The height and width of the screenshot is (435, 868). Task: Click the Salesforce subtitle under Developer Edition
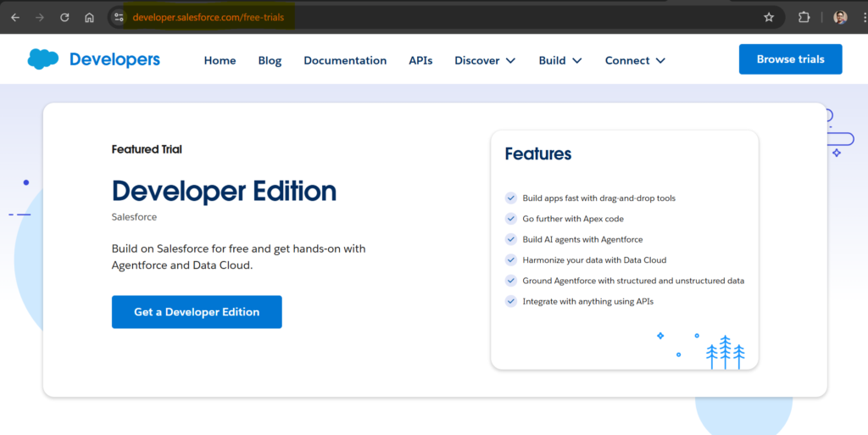click(134, 217)
